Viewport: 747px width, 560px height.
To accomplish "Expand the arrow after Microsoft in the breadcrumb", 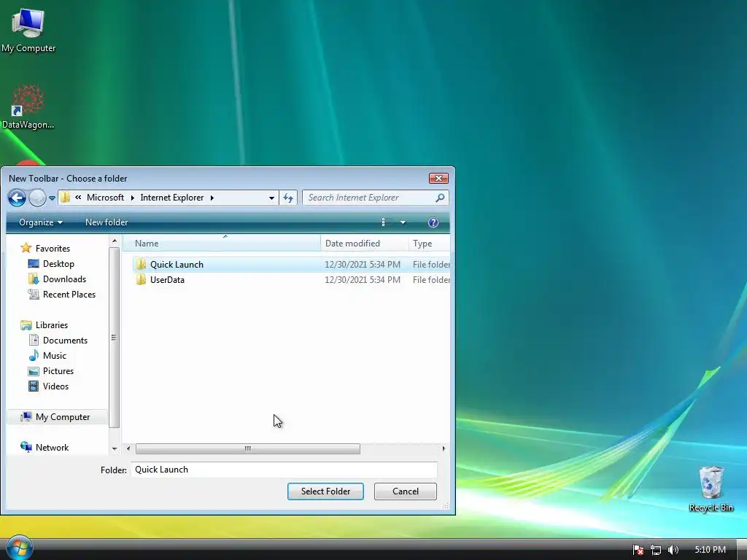I will tap(133, 198).
